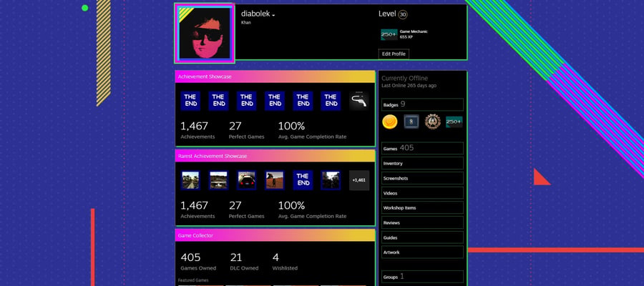Open the number 8 badge icon
644x286 pixels.
tap(411, 122)
